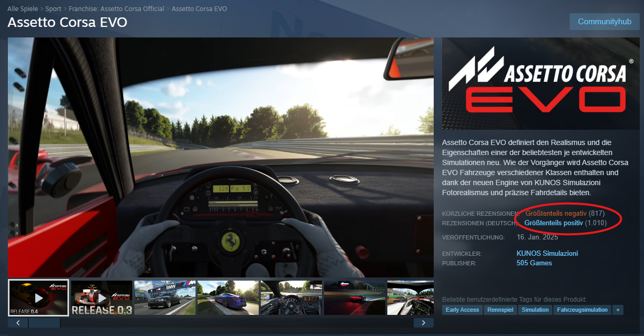This screenshot has height=336, width=644.
Task: Click the Assetto Corsa EVO breadcrumb
Action: point(199,9)
